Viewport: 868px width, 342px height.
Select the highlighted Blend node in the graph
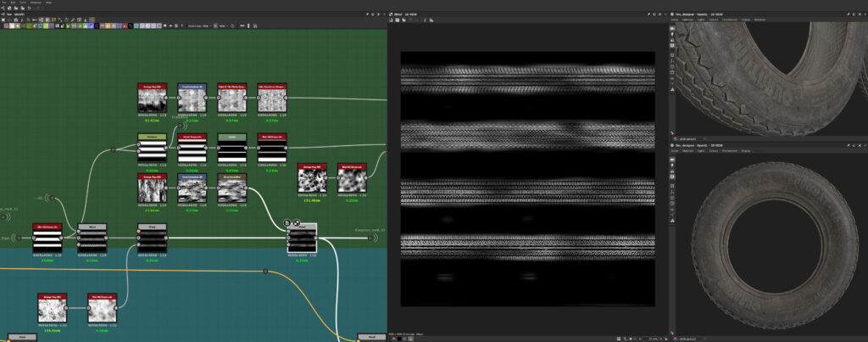[x=301, y=239]
